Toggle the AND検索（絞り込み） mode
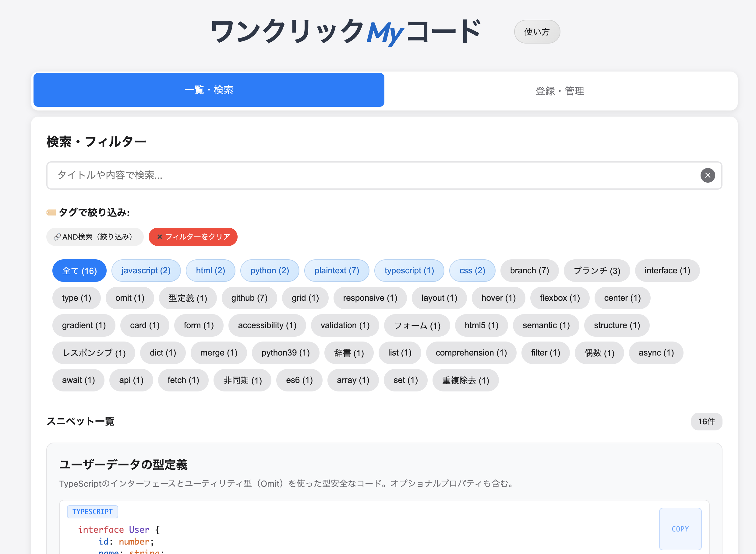 (95, 237)
